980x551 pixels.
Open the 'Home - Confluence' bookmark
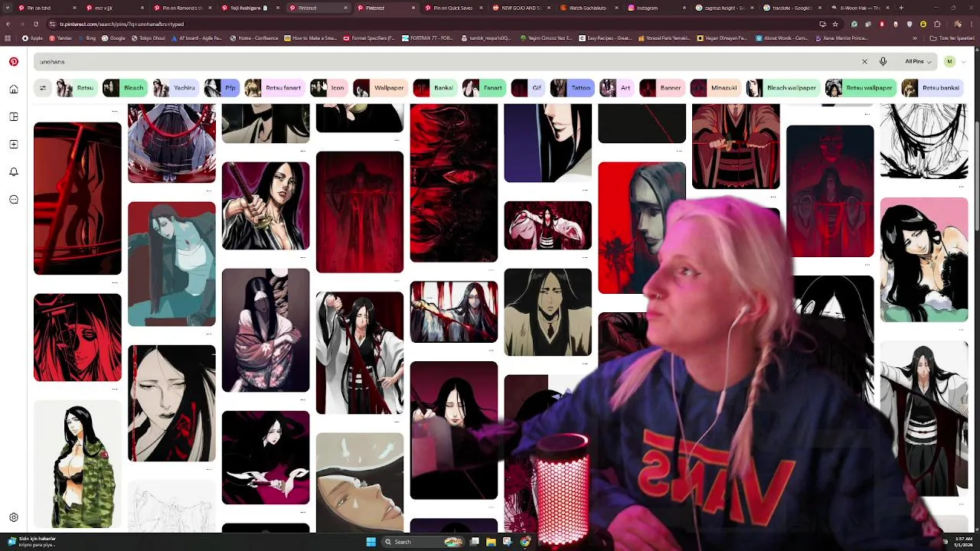click(x=254, y=38)
